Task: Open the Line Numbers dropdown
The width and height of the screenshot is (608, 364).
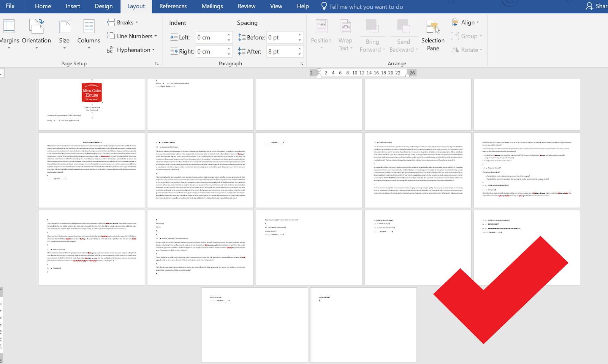Action: pyautogui.click(x=133, y=36)
